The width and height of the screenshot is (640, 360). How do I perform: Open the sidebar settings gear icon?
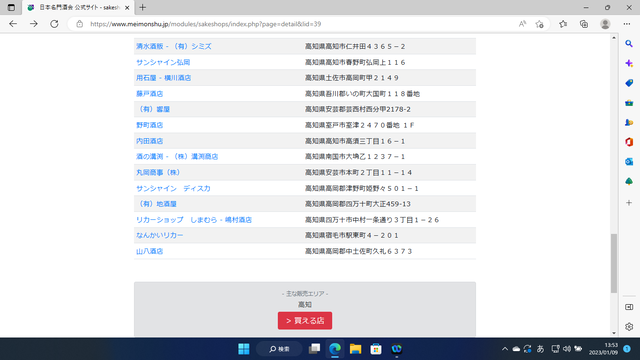(x=629, y=327)
